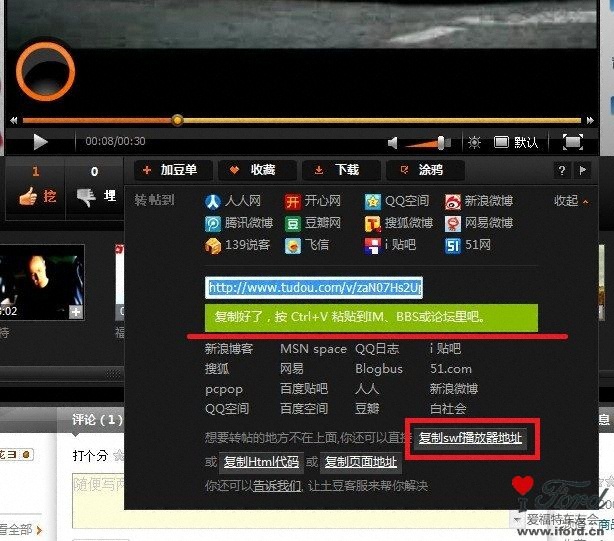
Task: Open the question mark help icon
Action: (562, 170)
